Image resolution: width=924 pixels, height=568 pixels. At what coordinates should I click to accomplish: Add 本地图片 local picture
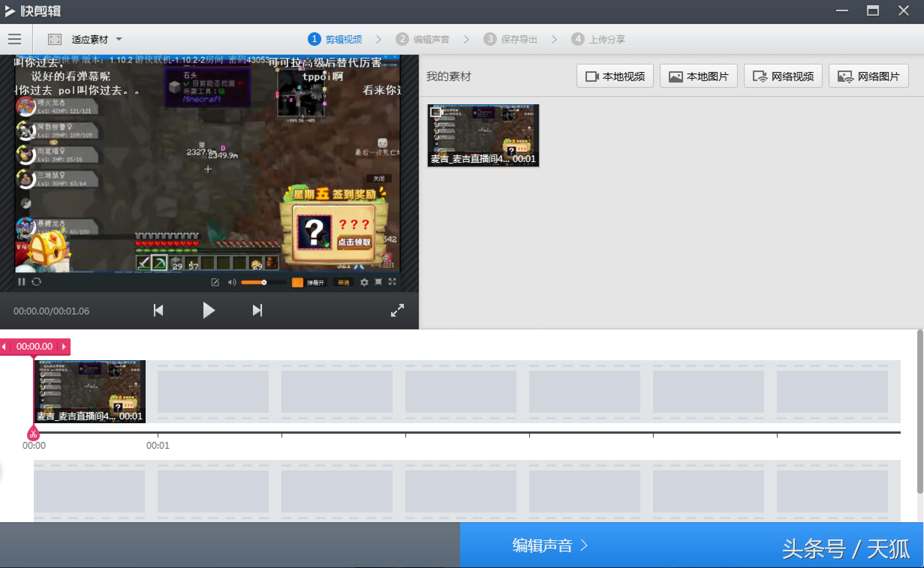pyautogui.click(x=698, y=76)
